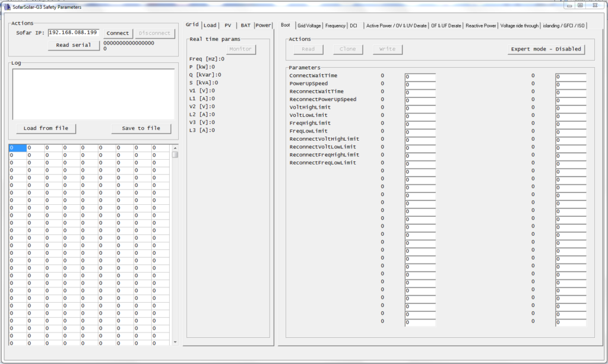Select the Reactive Power tab
The width and height of the screenshot is (608, 364).
pos(481,26)
